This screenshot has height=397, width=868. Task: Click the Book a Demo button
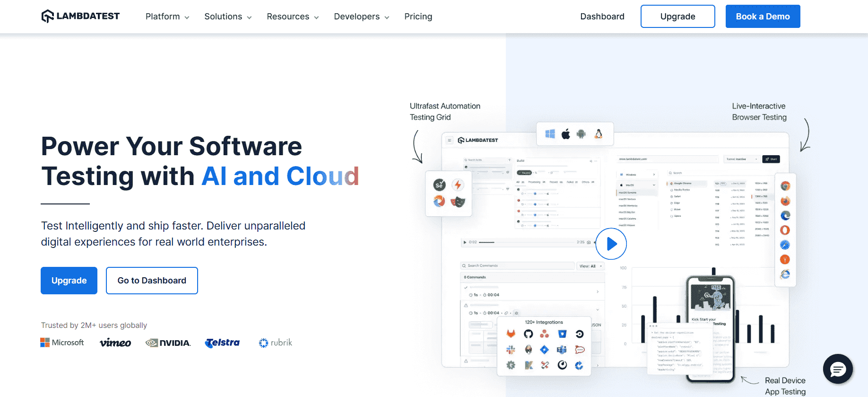pos(763,17)
